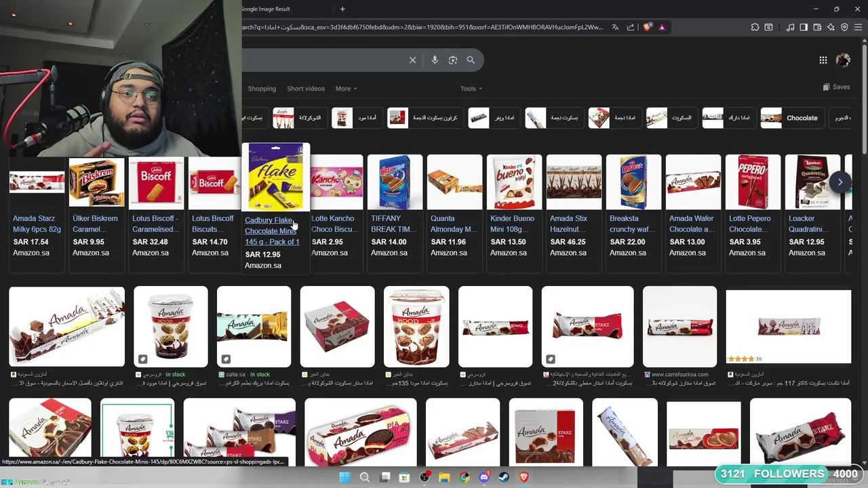Select the امادا ويفر filter chip
The width and height of the screenshot is (868, 488).
pos(494,118)
